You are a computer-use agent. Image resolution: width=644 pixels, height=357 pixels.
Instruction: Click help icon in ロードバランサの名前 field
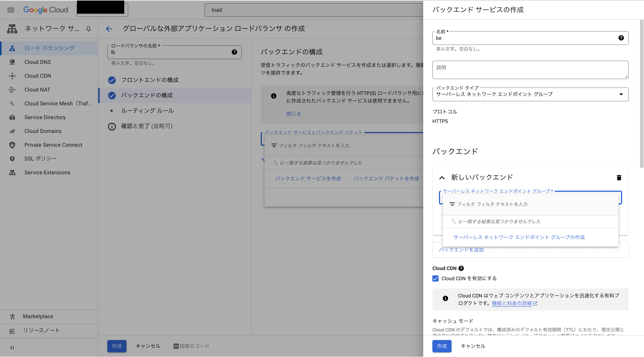(x=234, y=52)
